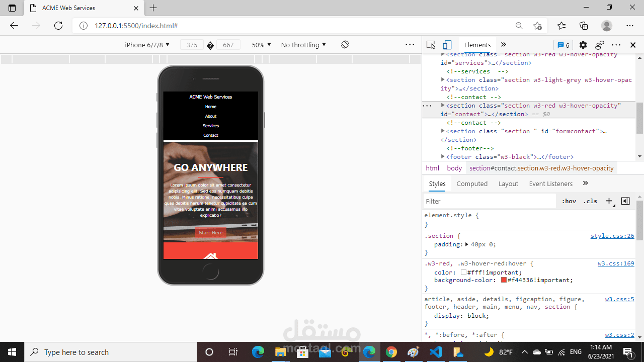This screenshot has height=362, width=644.
Task: Open the iPhone 6/7/8 device dropdown
Action: [x=147, y=45]
